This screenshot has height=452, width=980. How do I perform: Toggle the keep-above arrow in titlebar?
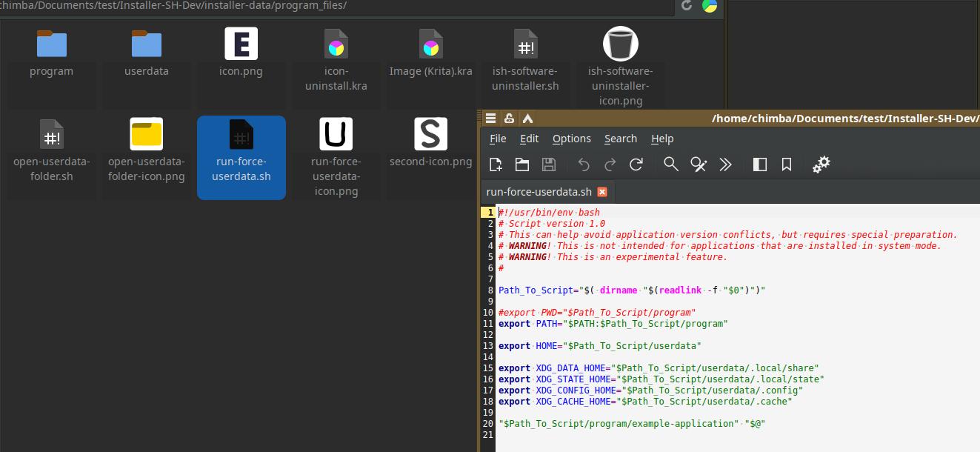click(527, 118)
